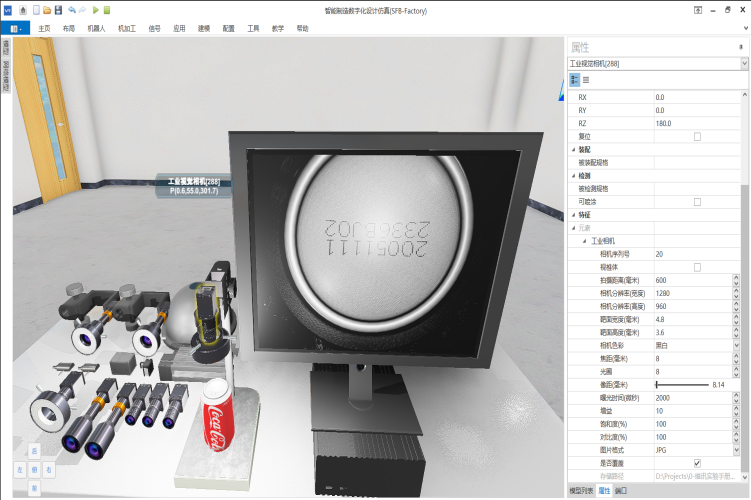
Task: Open the 布局 ribbon tab
Action: [x=69, y=28]
